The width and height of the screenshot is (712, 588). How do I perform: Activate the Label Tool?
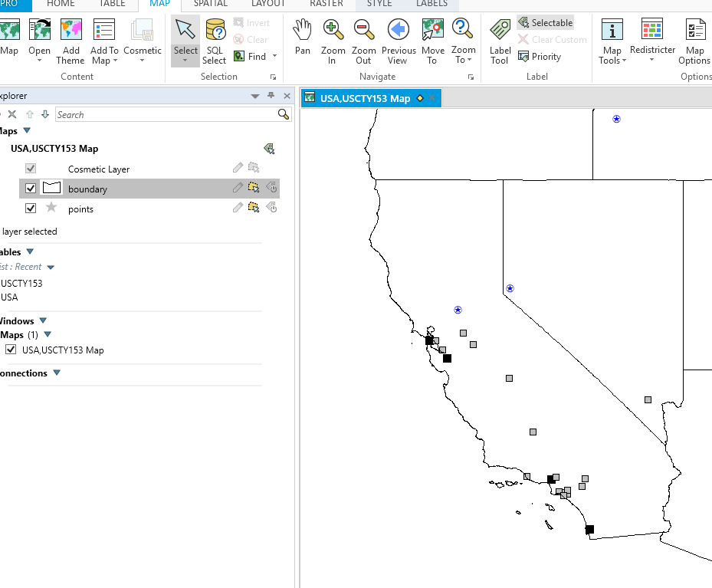500,31
